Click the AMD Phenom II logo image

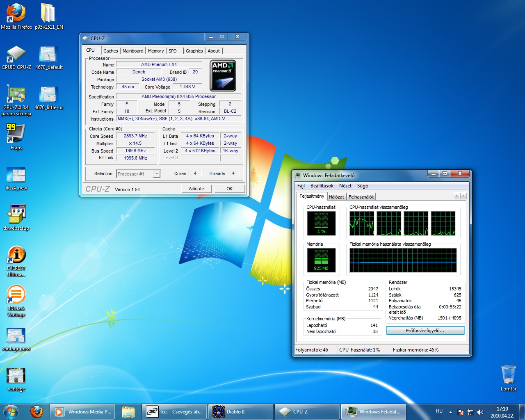pyautogui.click(x=223, y=75)
